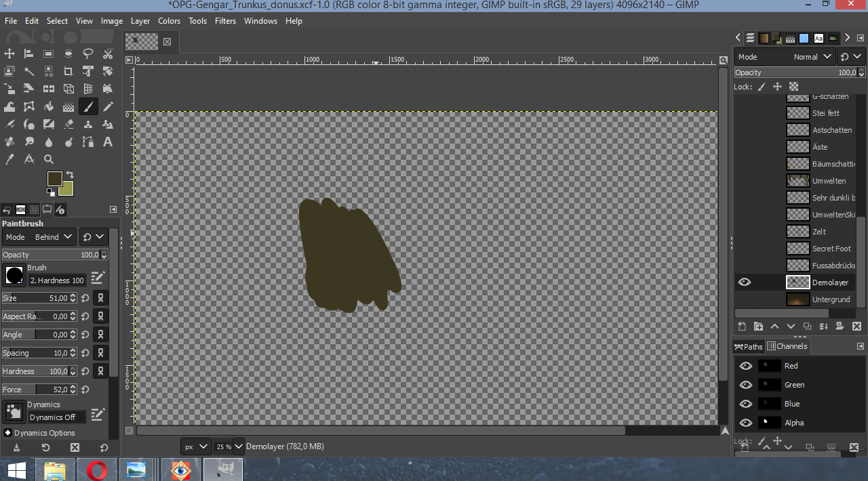Pick the Free Select lasso tool

(87, 54)
